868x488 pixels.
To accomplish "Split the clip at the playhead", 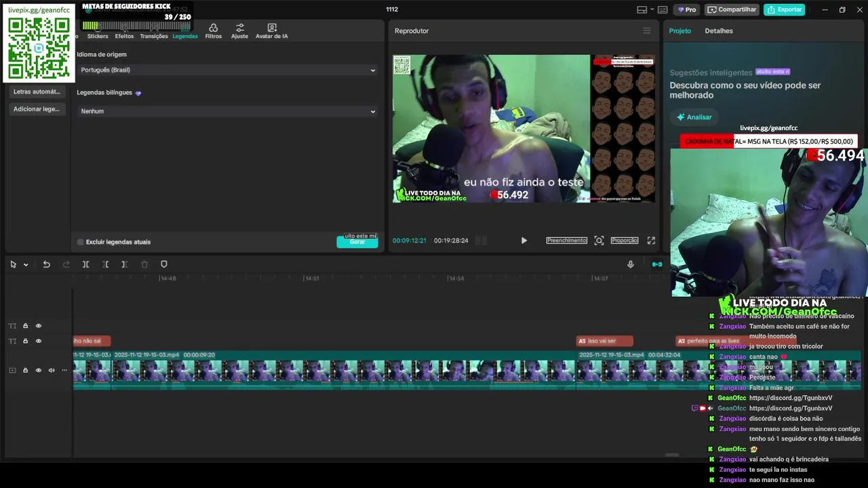I will [x=85, y=264].
